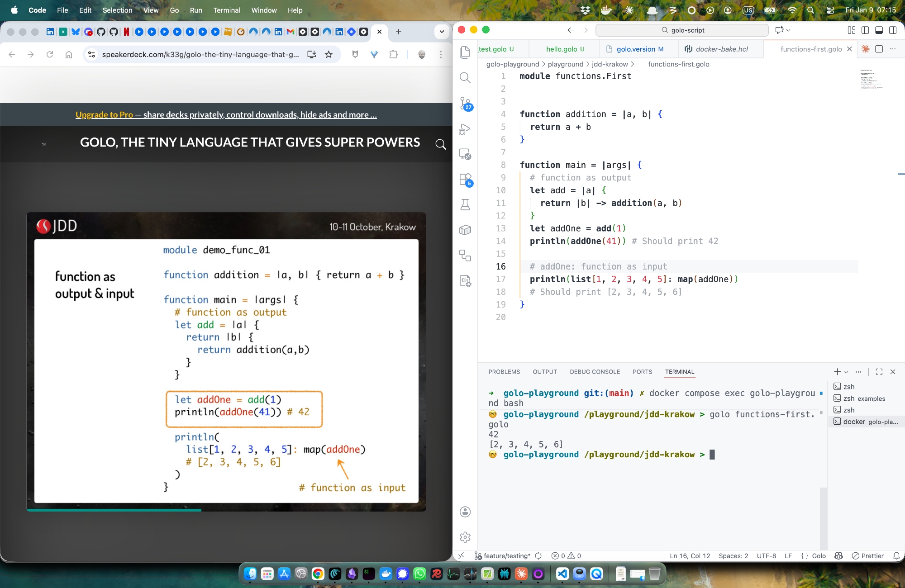Toggle the secondary sidebar layout button
Image resolution: width=905 pixels, height=588 pixels.
(893, 30)
